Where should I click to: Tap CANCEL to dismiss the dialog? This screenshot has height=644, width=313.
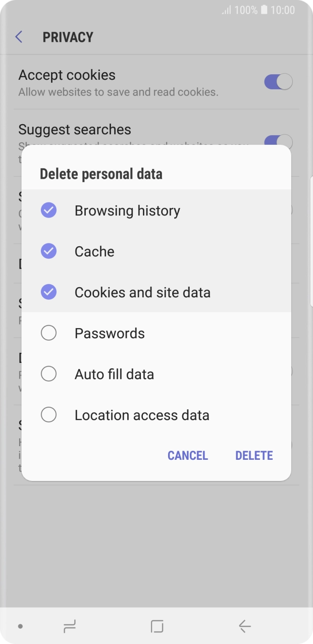187,455
